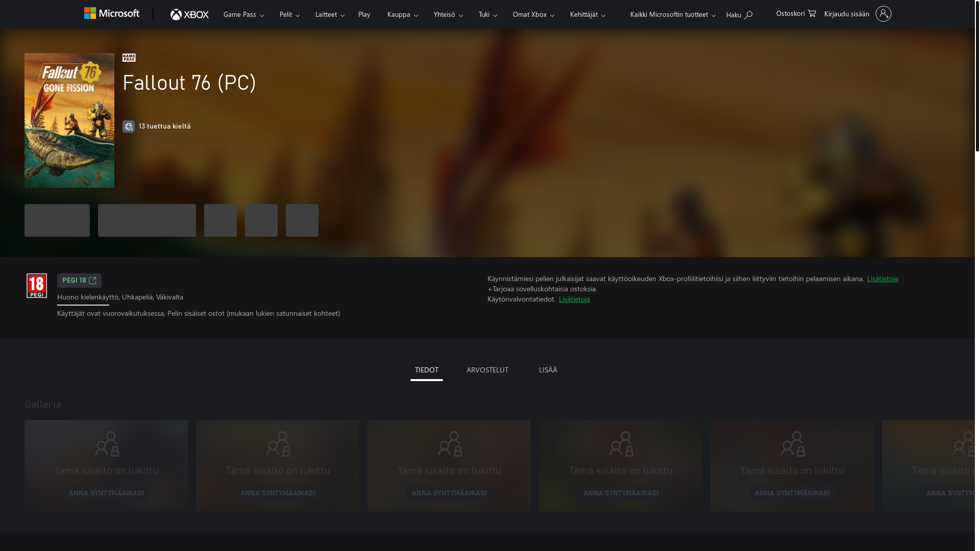Click the Haku search field
980x551 pixels.
[739, 15]
